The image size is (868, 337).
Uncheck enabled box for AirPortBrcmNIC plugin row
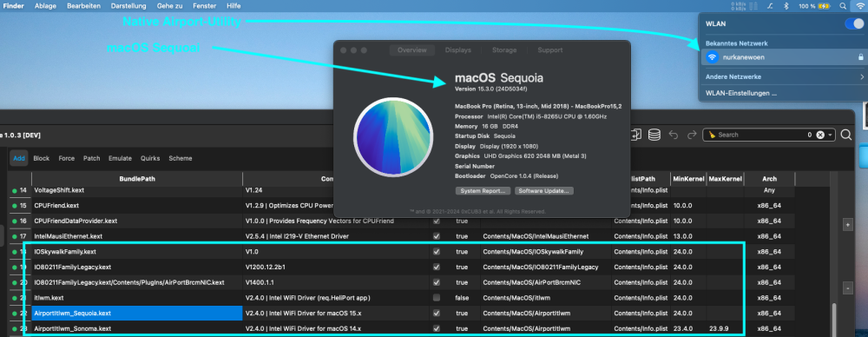click(437, 282)
